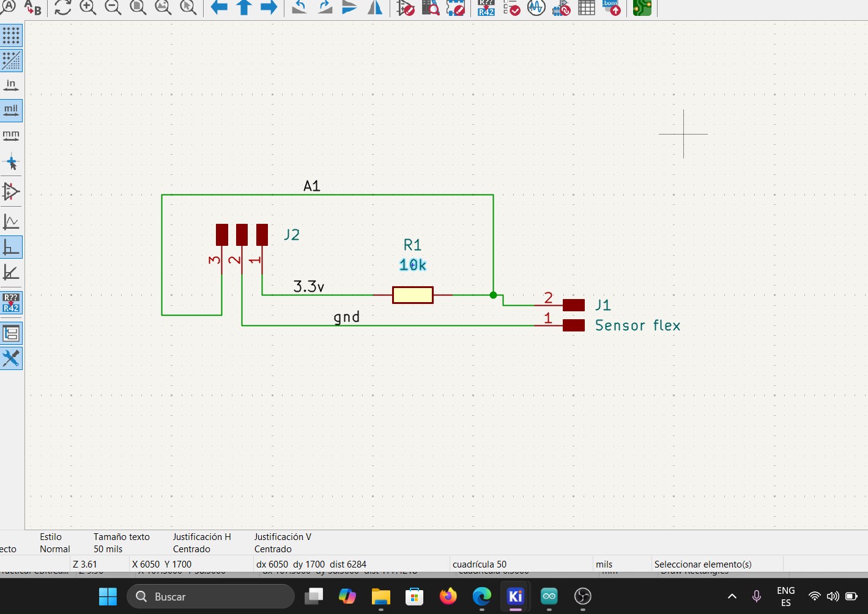Navigate up one sheet with blue up arrow
Image resolution: width=868 pixels, height=614 pixels.
244,7
